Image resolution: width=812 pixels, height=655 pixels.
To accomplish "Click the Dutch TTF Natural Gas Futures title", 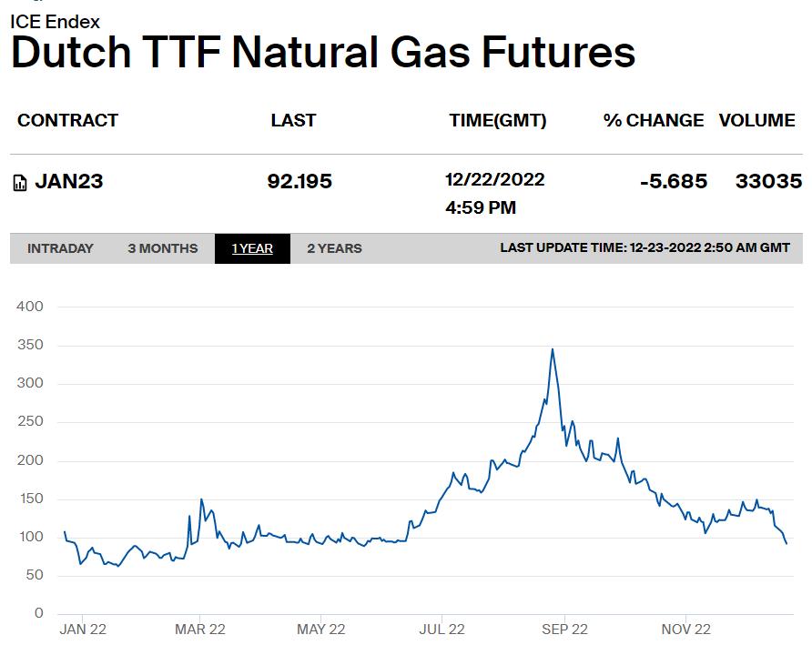I will (323, 52).
